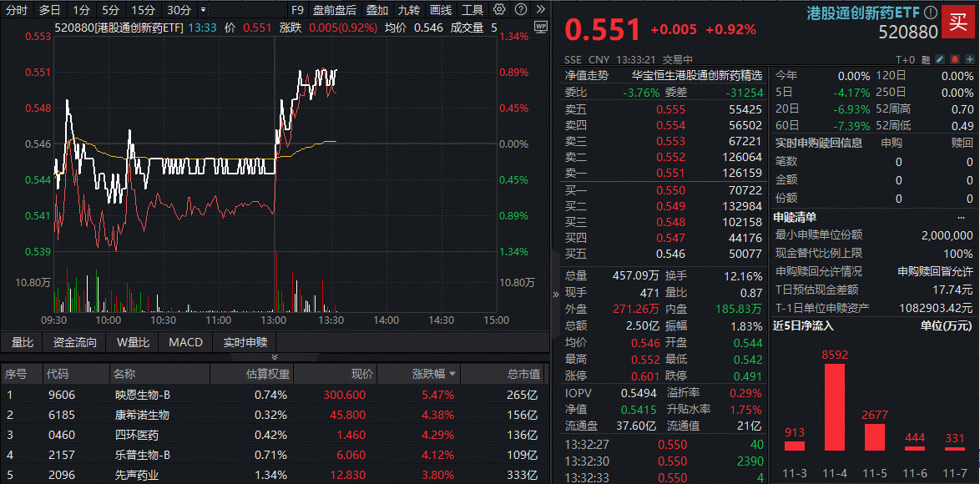
Task: Click the double-arrow expand icon in toolbar
Action: (541, 9)
